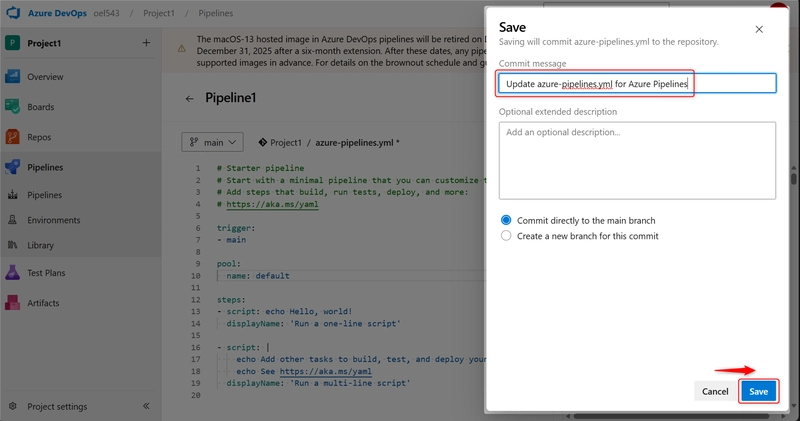
Task: Collapse the sidebar with double chevron
Action: [146, 406]
